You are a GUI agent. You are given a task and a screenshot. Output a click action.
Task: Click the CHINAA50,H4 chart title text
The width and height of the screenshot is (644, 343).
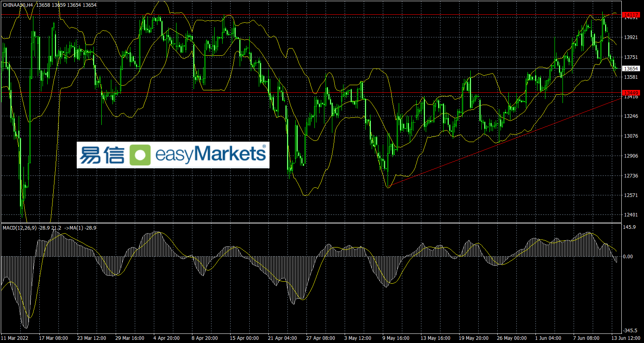[18, 5]
